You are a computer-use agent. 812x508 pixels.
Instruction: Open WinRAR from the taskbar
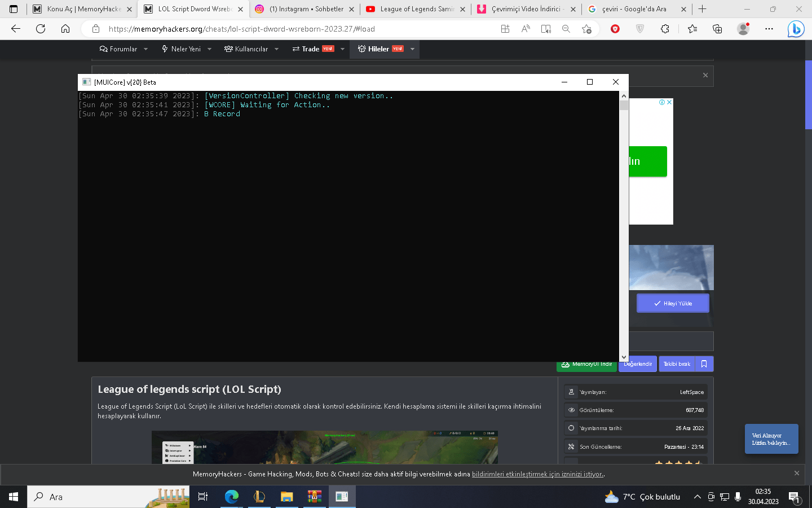(314, 497)
